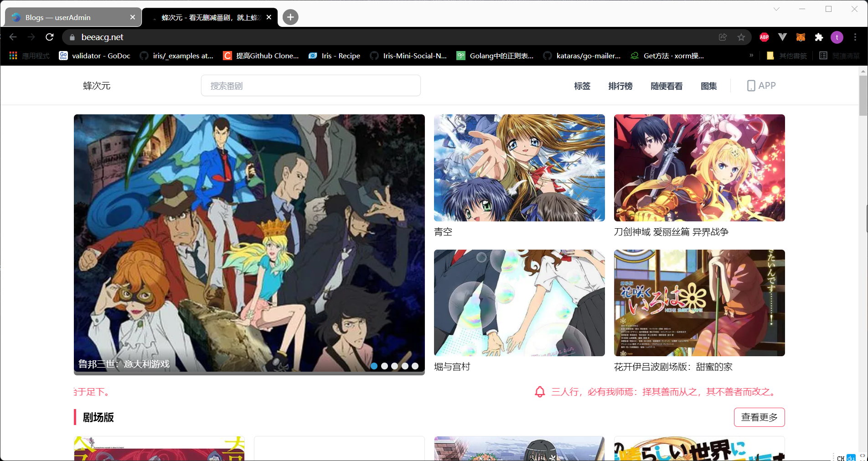
Task: Click the scrollbar up arrow
Action: point(863,71)
